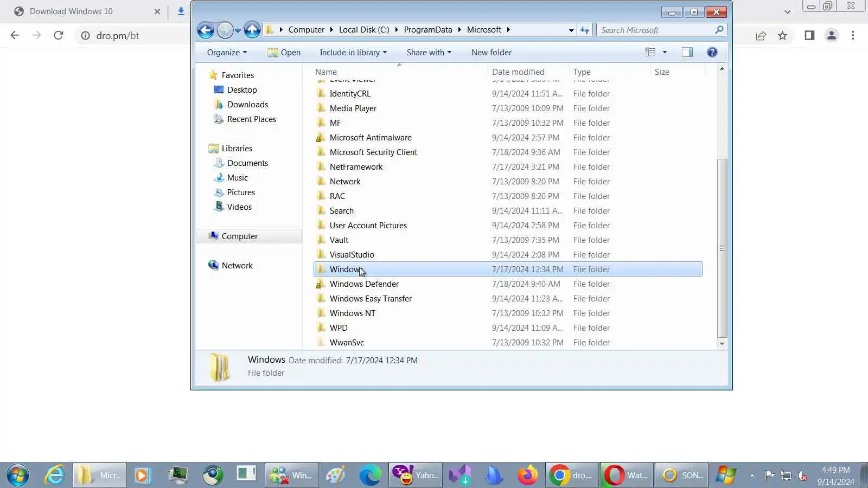The width and height of the screenshot is (868, 488).
Task: Click the file list vertical scrollbar thumb
Action: coord(722,248)
